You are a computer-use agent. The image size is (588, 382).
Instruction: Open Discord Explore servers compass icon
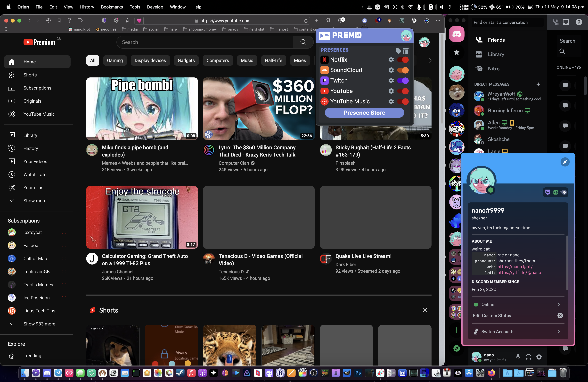point(457,348)
